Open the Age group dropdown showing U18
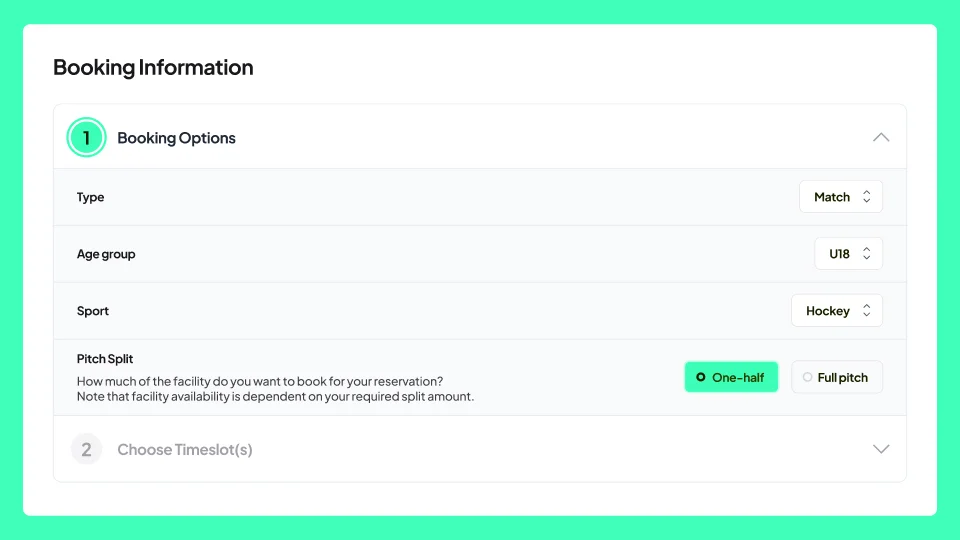The width and height of the screenshot is (960, 540). tap(840, 254)
